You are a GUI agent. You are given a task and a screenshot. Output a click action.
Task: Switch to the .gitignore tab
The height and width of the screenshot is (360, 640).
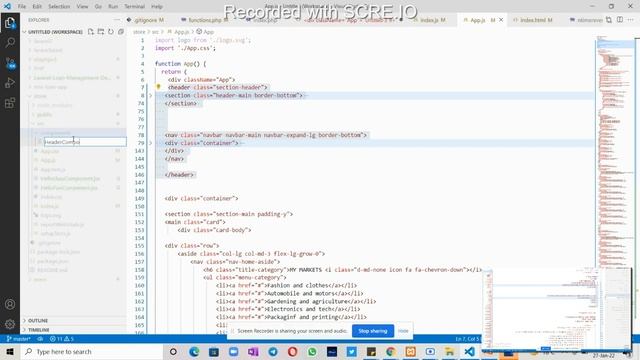click(x=149, y=20)
